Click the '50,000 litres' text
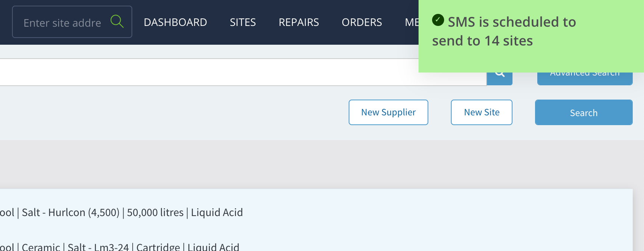 point(155,213)
